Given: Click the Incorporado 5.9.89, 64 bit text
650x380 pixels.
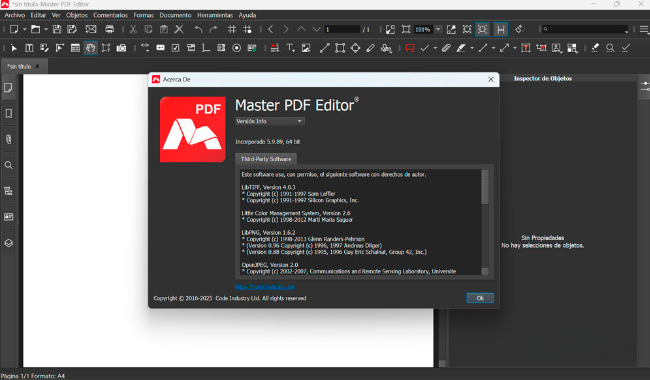Looking at the screenshot, I should click(x=267, y=142).
